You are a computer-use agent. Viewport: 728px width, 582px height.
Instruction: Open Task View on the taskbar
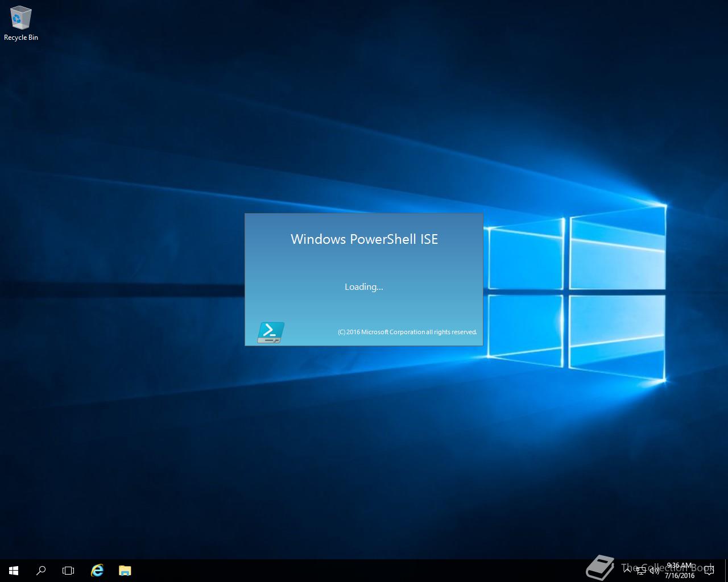pyautogui.click(x=68, y=570)
